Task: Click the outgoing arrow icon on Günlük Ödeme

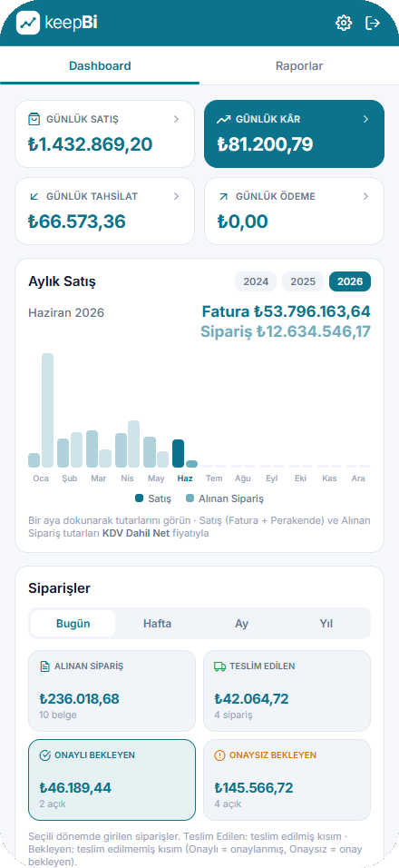Action: pos(223,196)
